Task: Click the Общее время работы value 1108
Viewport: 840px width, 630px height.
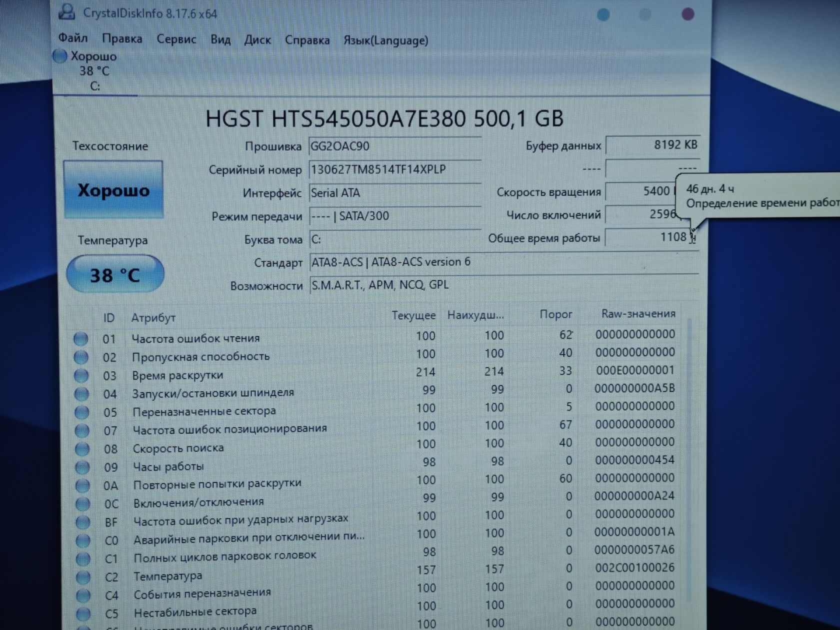Action: 651,237
